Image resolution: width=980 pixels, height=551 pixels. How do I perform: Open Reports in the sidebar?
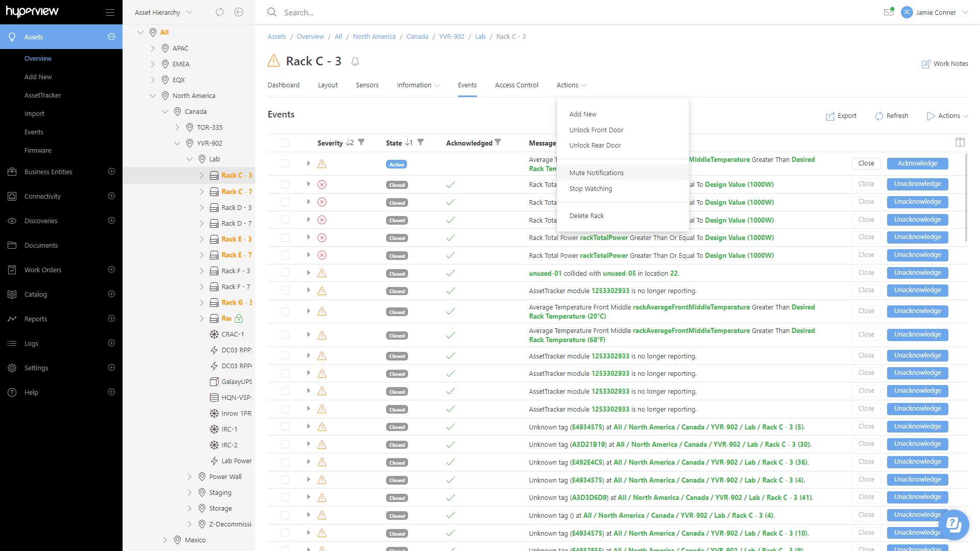[36, 319]
